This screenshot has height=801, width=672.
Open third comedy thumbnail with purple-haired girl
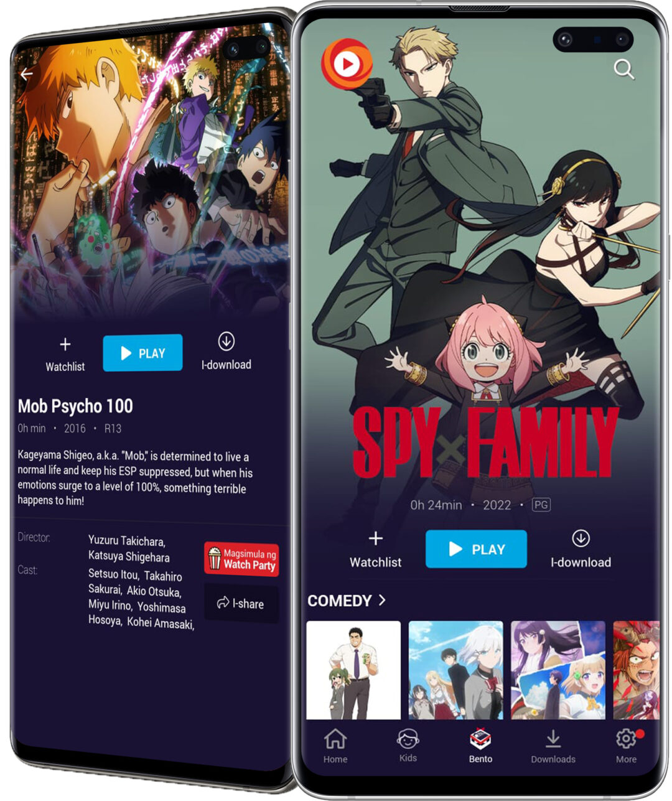(558, 670)
